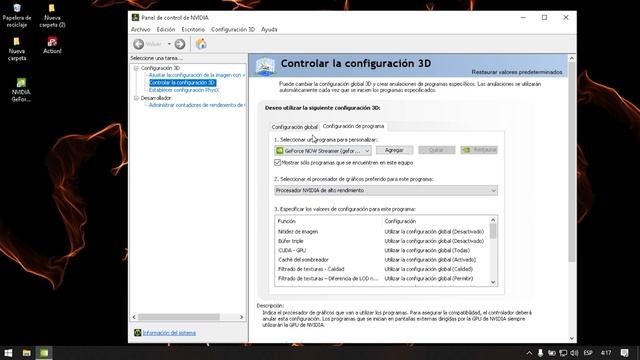Viewport: 640px width, 360px height.
Task: Select Establecer configuración PhysX task
Action: 184,90
